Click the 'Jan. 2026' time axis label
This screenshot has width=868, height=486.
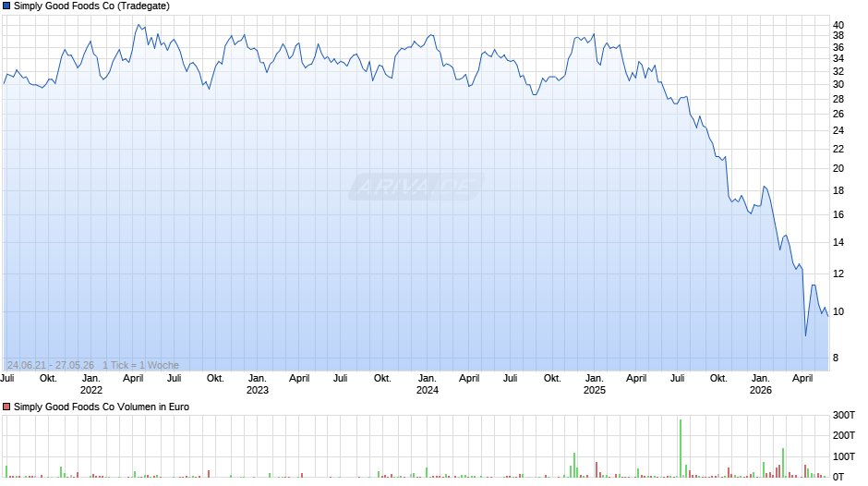click(761, 384)
